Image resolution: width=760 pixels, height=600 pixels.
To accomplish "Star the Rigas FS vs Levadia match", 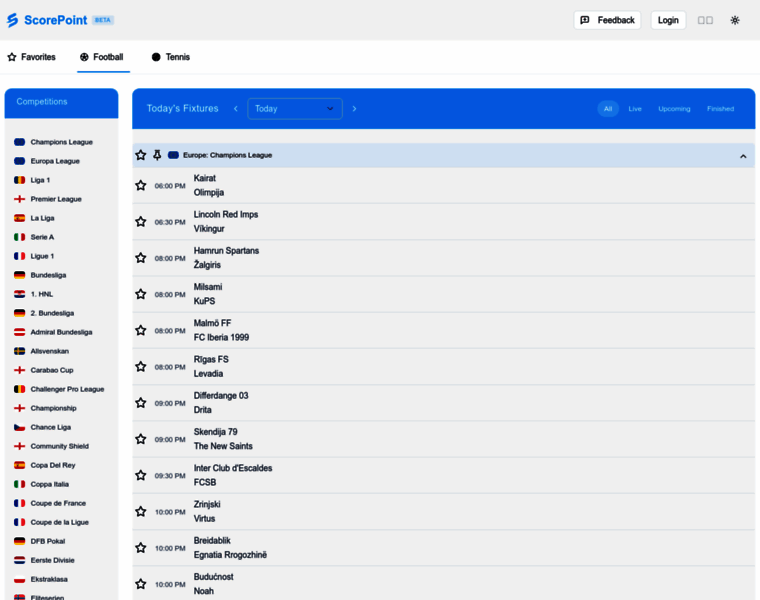I will (x=141, y=367).
